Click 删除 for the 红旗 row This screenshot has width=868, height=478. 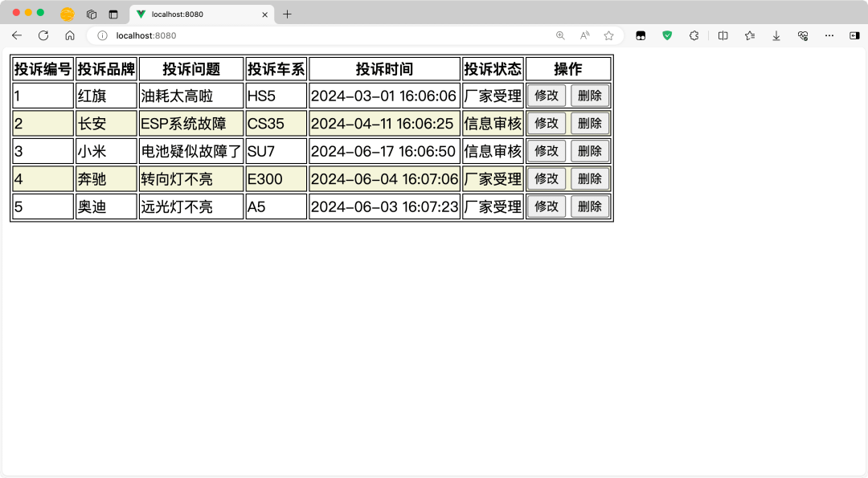pyautogui.click(x=590, y=96)
